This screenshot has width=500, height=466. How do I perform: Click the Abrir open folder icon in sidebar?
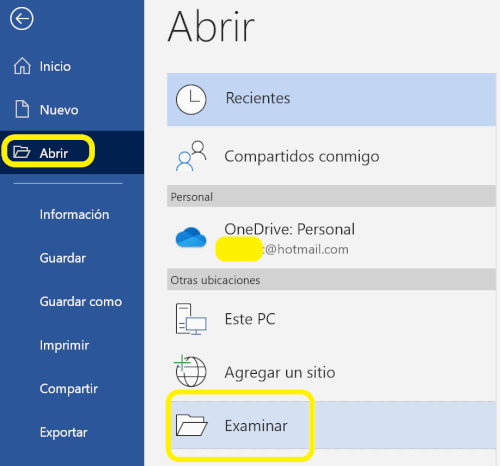pos(22,152)
